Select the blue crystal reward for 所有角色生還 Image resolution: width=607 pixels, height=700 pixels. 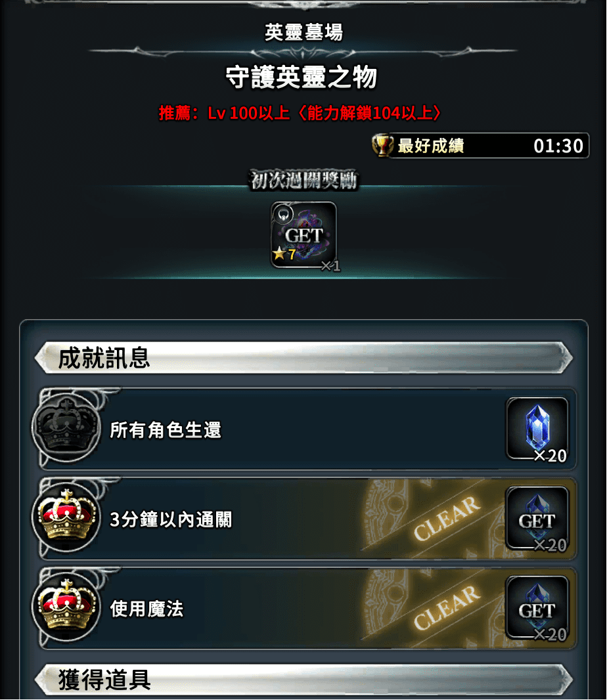[x=537, y=429]
